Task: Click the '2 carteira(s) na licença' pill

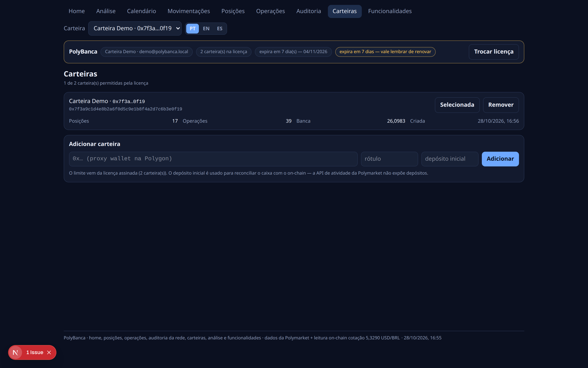Action: click(224, 52)
